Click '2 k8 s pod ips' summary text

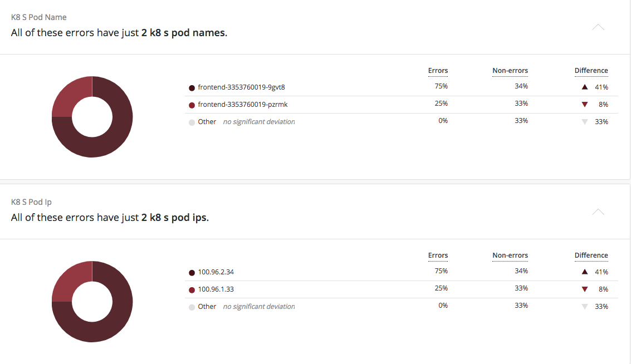(174, 217)
